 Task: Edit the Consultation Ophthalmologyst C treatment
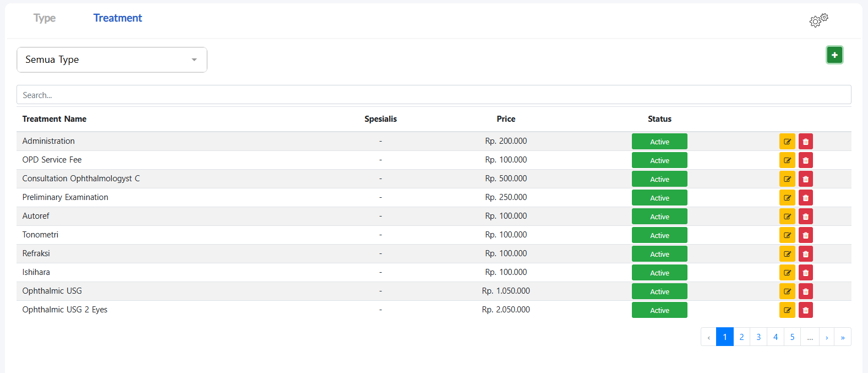click(787, 179)
